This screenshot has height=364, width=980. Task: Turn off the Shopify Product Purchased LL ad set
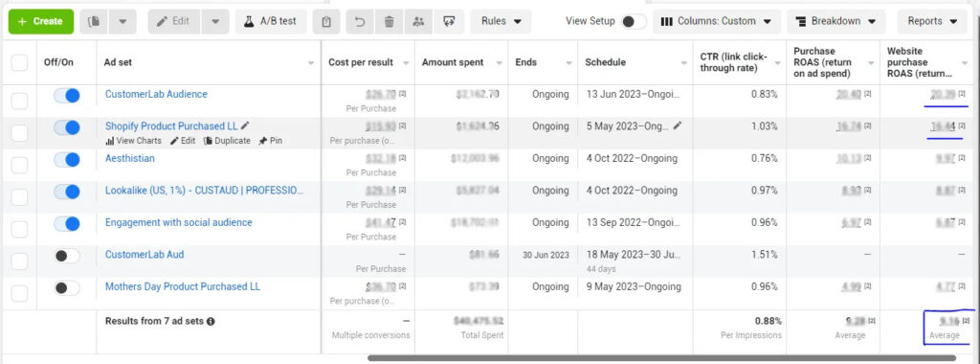click(67, 127)
